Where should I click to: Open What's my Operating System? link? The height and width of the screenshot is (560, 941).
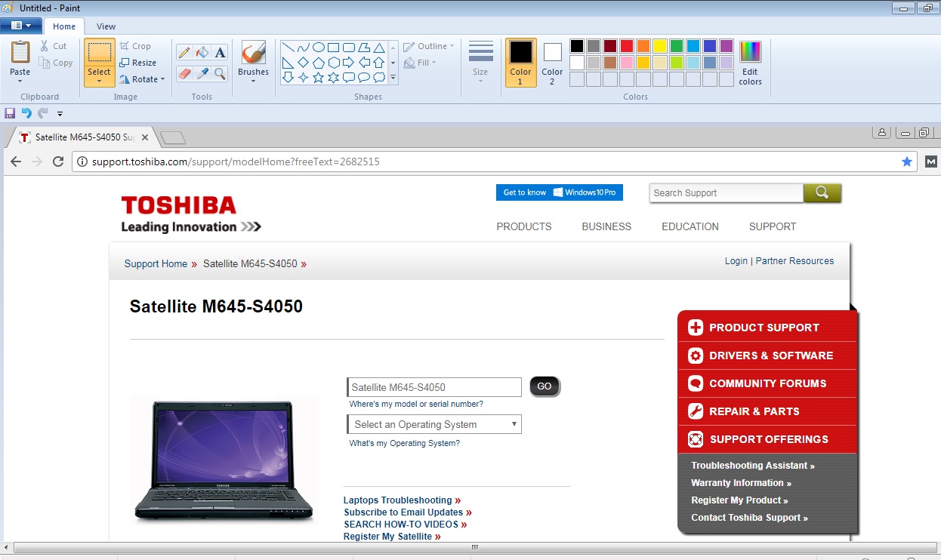pos(405,443)
